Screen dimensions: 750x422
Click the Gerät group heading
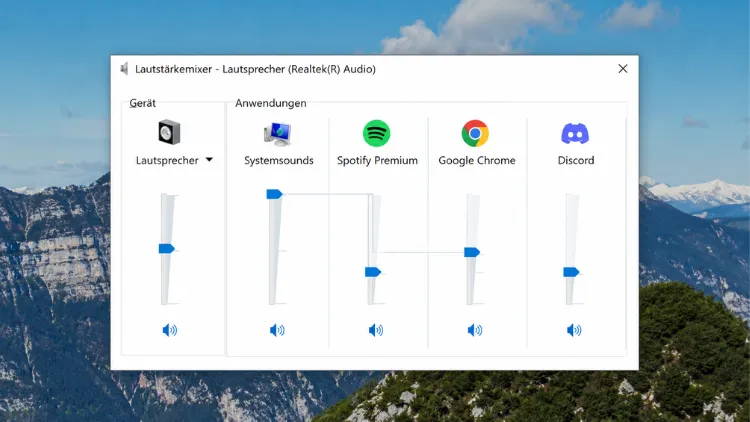click(143, 103)
